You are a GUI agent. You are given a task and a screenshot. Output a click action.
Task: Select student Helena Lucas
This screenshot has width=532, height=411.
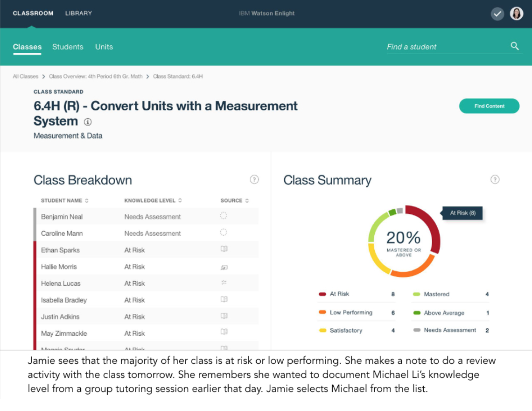coord(61,283)
